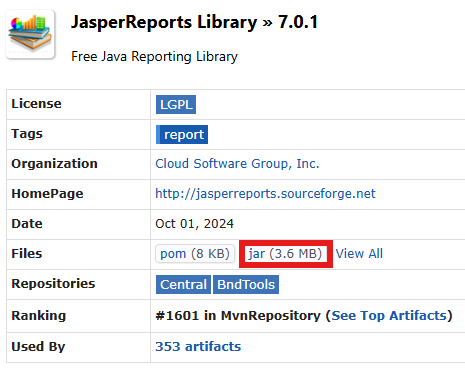Open the report tag badge
465x372 pixels.
pyautogui.click(x=182, y=135)
